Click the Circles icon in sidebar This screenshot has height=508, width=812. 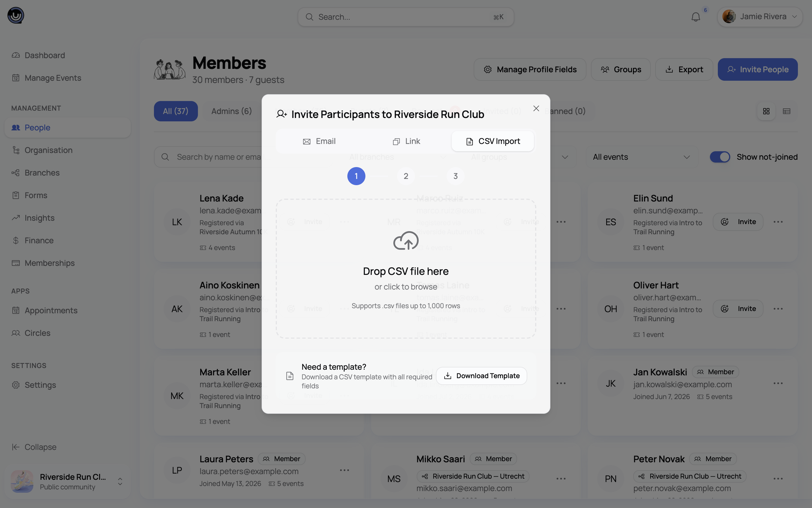pyautogui.click(x=16, y=333)
